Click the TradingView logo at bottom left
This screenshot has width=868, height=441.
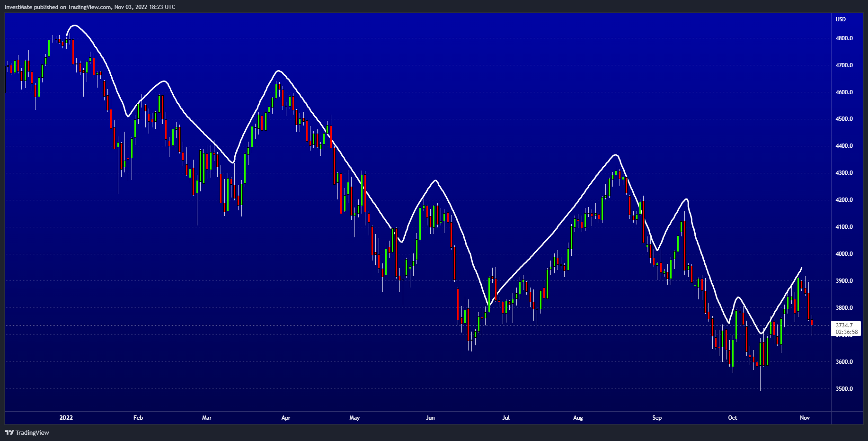tap(27, 432)
